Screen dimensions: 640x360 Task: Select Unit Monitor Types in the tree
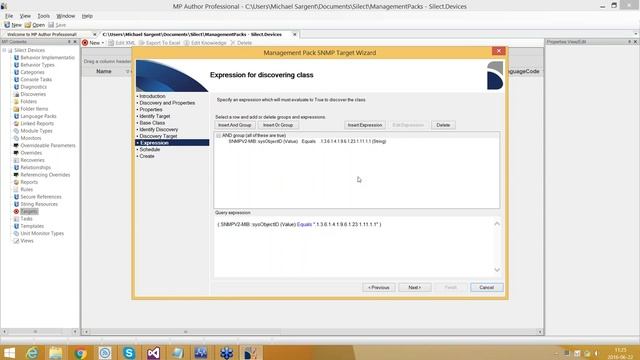tap(42, 233)
